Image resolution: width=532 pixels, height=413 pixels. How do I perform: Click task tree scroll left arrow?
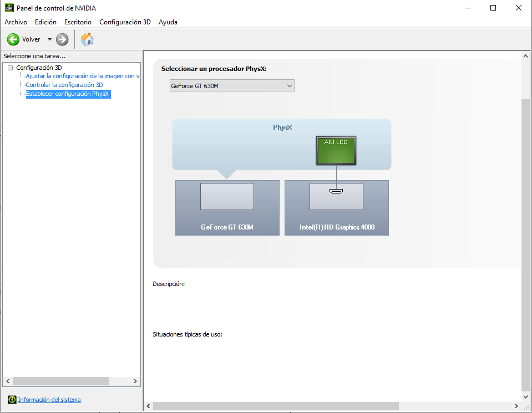pyautogui.click(x=8, y=381)
